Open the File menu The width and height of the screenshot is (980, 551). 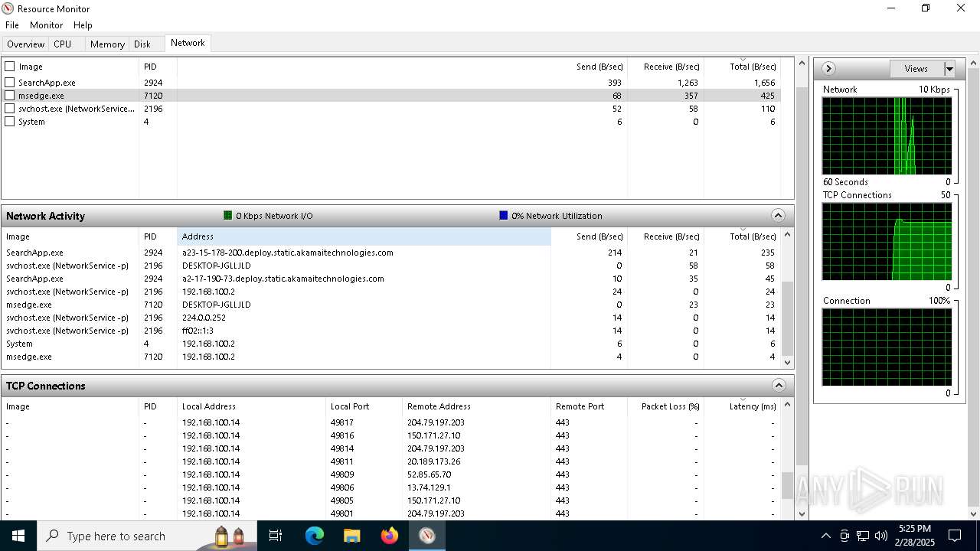pos(12,25)
